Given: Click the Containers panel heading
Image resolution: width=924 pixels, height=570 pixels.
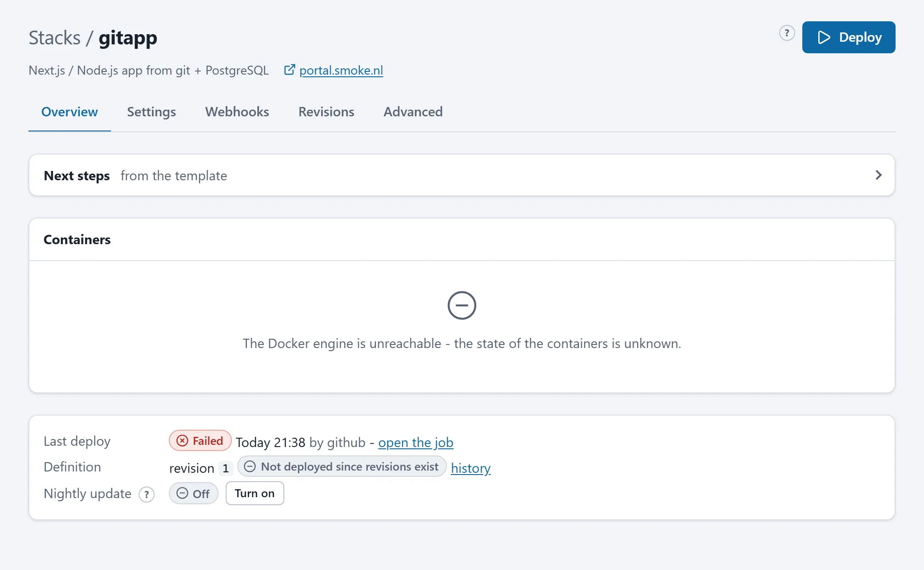Looking at the screenshot, I should click(77, 240).
